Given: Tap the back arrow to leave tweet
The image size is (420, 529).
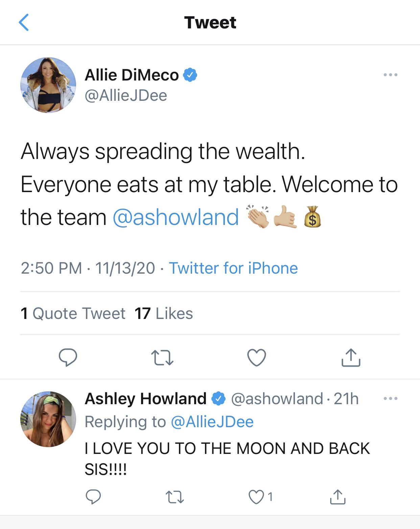Looking at the screenshot, I should tap(24, 23).
